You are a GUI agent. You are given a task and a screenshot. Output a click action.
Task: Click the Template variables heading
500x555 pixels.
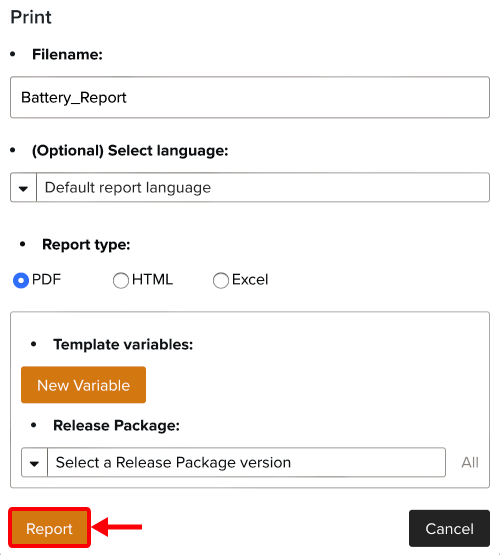pyautogui.click(x=123, y=344)
